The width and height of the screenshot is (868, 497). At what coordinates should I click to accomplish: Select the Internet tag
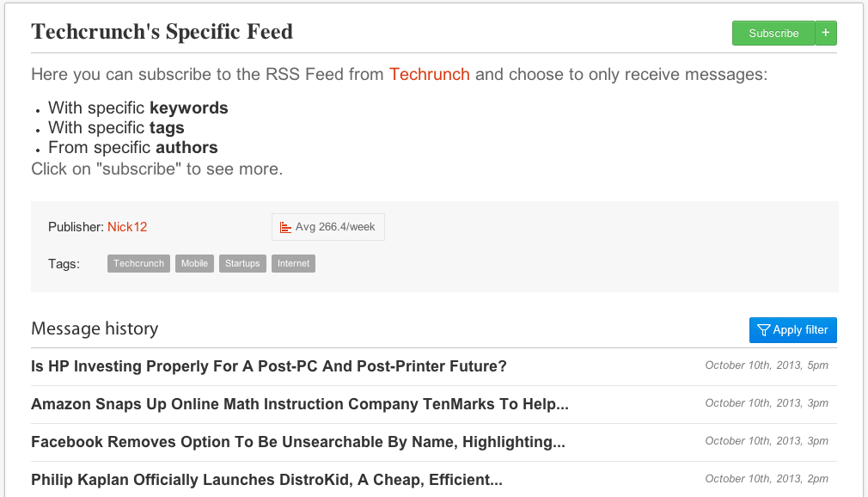293,263
